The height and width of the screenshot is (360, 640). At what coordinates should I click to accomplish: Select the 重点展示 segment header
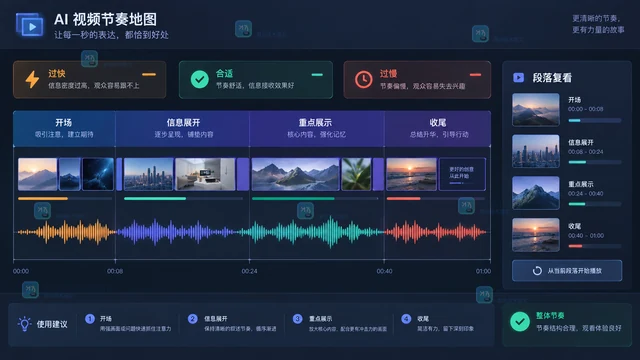coord(317,129)
